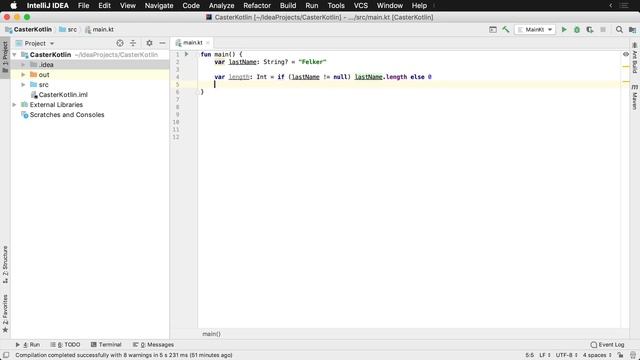This screenshot has height=360, width=640.
Task: Click the run gutter arrow beside fun main
Action: pos(187,54)
